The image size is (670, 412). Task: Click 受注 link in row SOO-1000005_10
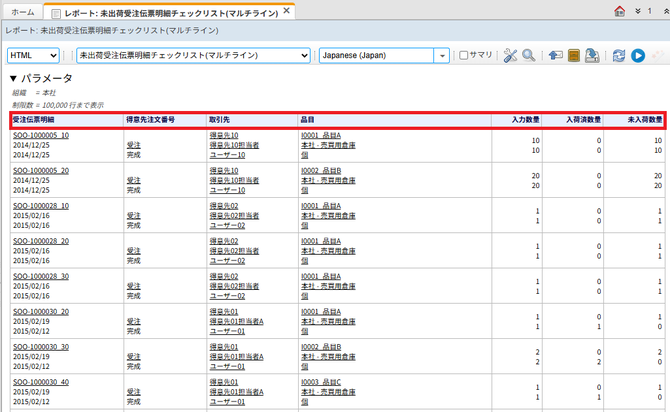(x=134, y=145)
